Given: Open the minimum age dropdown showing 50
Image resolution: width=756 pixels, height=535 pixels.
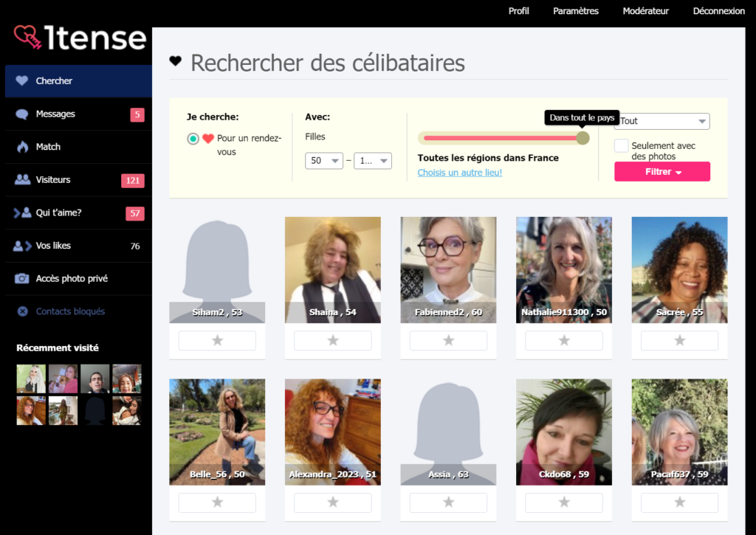Looking at the screenshot, I should tap(324, 161).
